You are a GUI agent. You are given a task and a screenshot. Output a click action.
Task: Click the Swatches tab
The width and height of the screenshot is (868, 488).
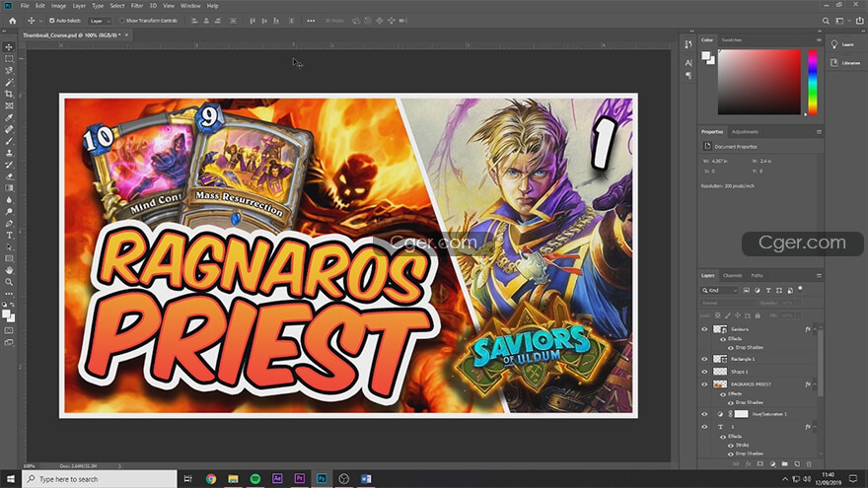pyautogui.click(x=731, y=39)
